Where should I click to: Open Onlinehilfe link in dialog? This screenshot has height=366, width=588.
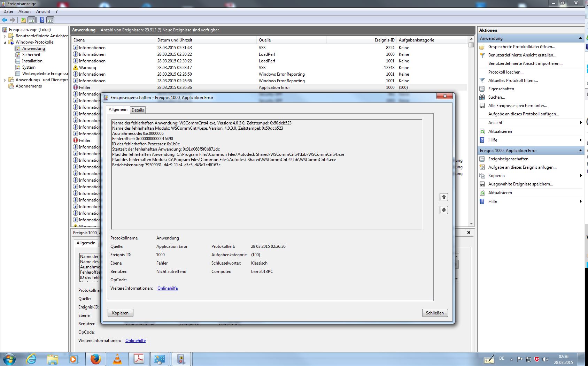pos(168,288)
